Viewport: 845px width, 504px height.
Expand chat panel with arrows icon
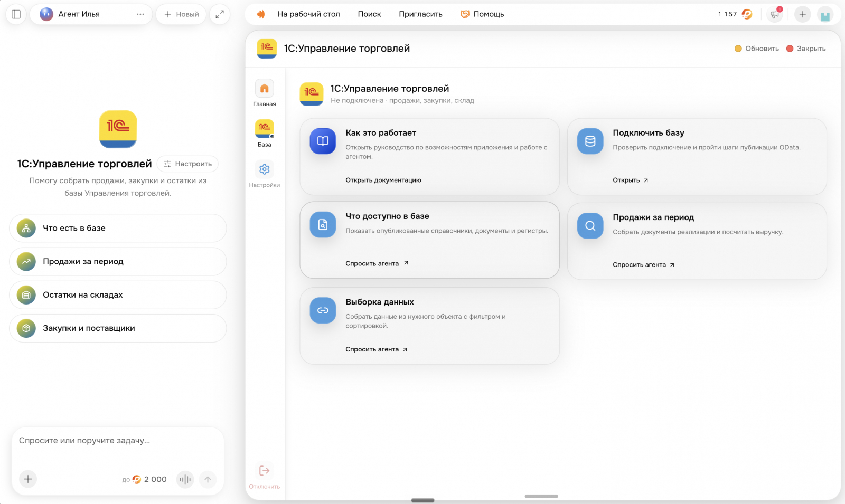coord(220,14)
